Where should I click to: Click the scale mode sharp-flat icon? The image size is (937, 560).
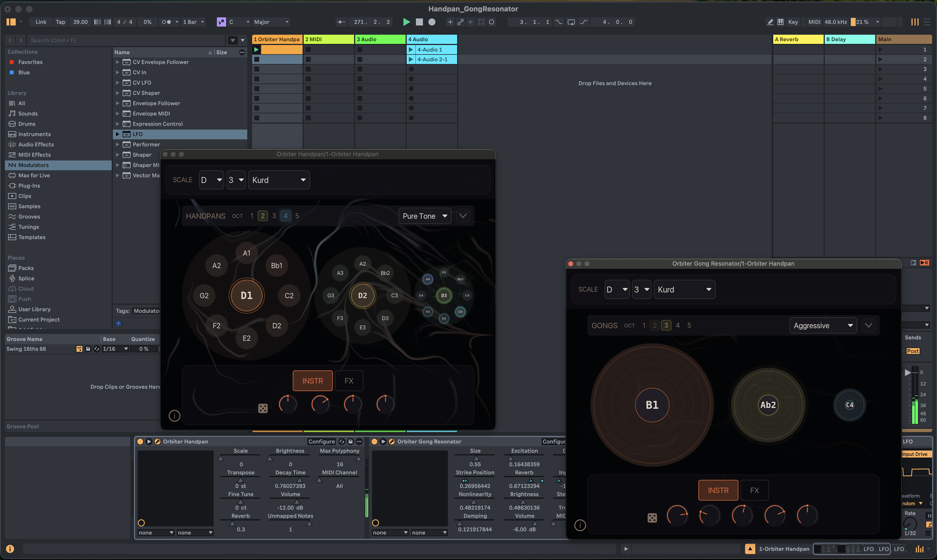click(221, 22)
